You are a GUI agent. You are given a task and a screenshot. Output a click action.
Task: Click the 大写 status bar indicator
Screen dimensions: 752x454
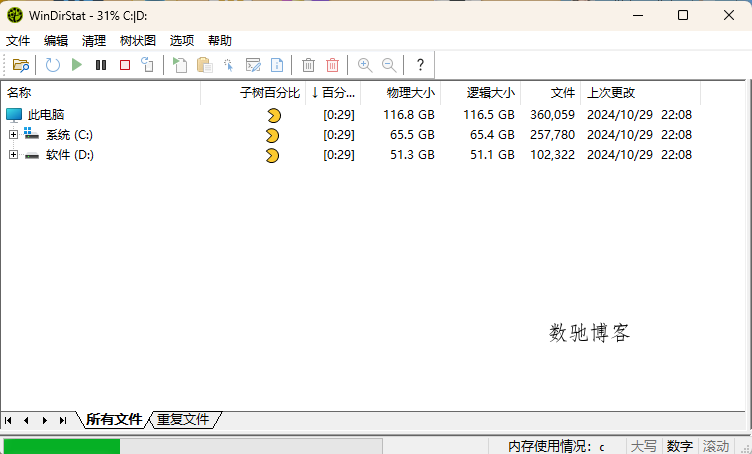(644, 447)
